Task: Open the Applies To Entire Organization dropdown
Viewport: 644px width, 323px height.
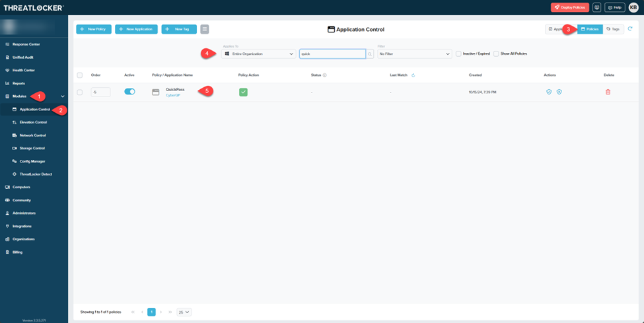Action: (x=258, y=54)
